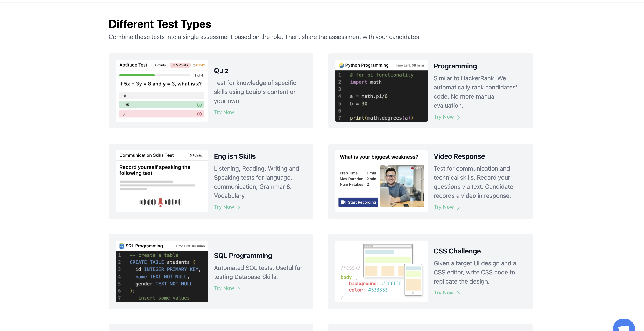Click 'Max Duration' label
Viewport: 644px width, 331px height.
(351, 179)
